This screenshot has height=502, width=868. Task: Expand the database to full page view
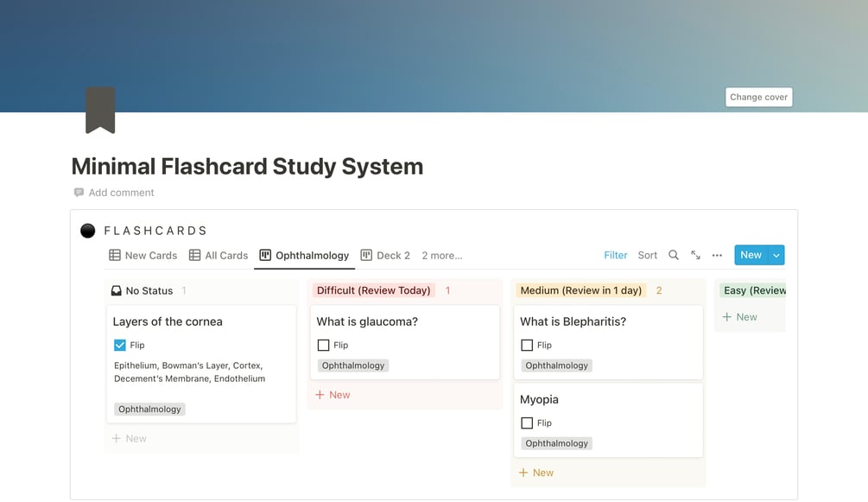click(x=696, y=255)
